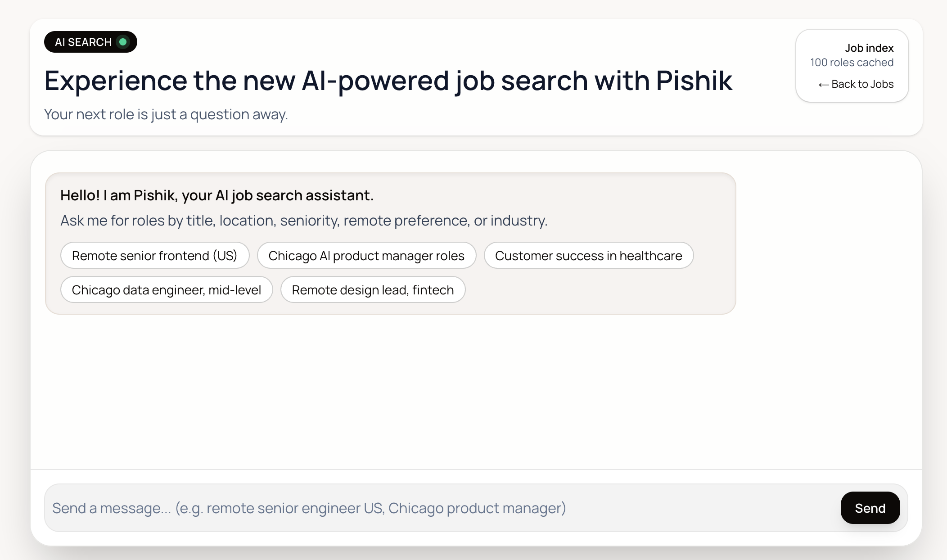This screenshot has height=560, width=947.
Task: Click Back to Jobs
Action: (x=856, y=84)
